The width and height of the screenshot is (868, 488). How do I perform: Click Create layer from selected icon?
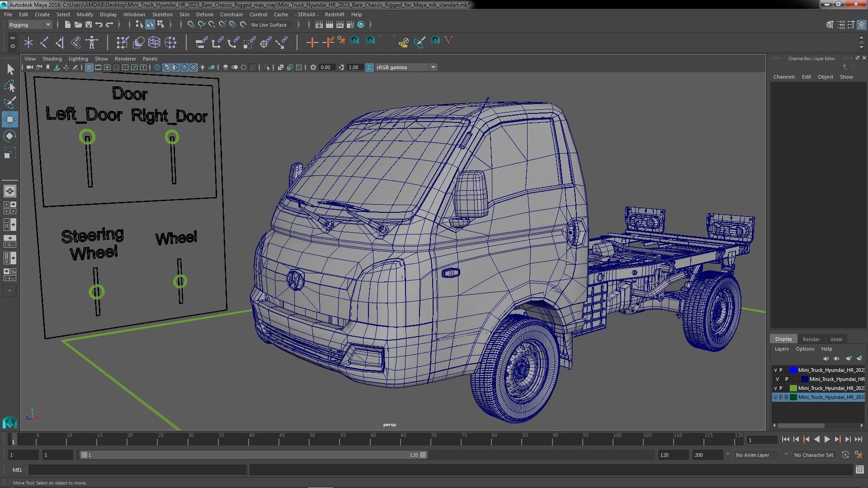[x=859, y=358]
